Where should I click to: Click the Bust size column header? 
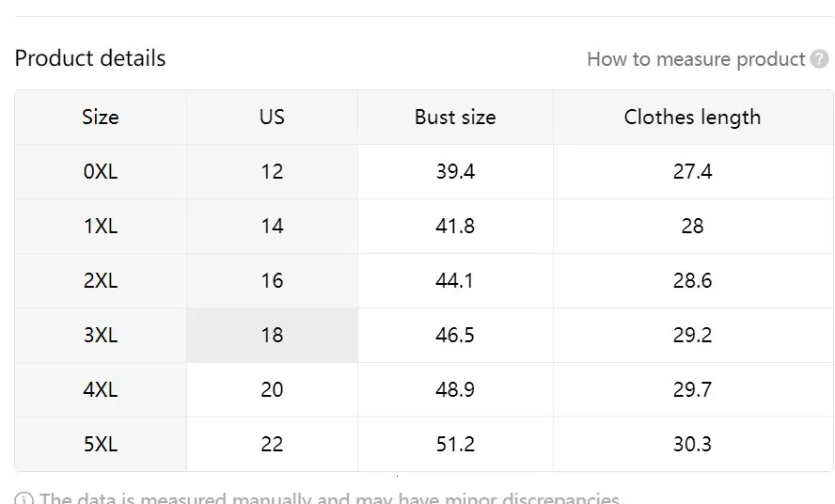click(455, 118)
